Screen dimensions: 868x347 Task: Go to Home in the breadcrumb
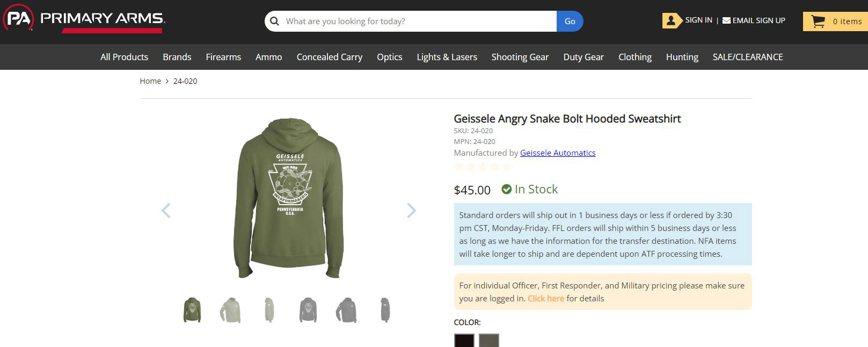point(150,81)
